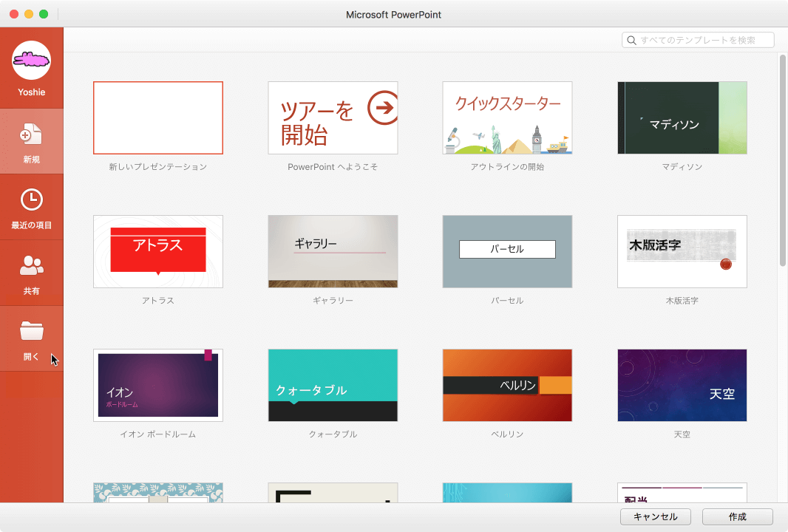Click the アトラス caption below thumbnail
Viewport: 788px width, 532px height.
point(158,301)
